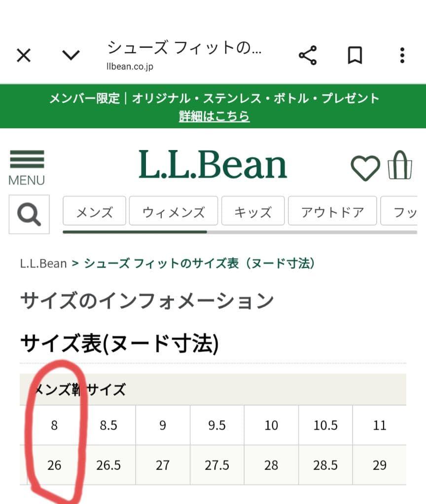
Task: Select the アウトドア navigation item
Action: coord(332,211)
